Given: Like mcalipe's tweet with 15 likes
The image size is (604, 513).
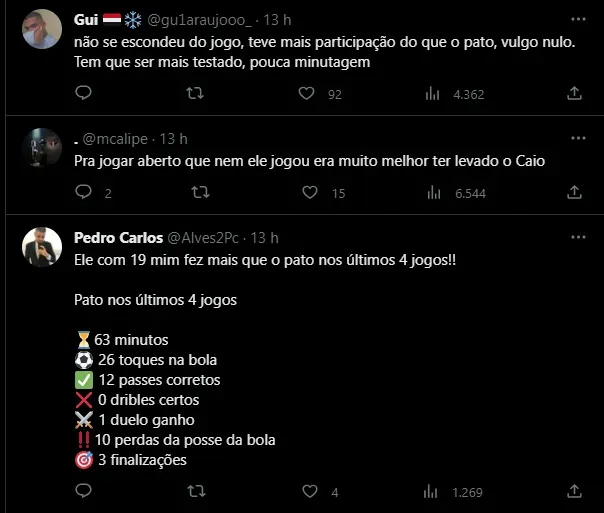Looking at the screenshot, I should click(x=311, y=193).
